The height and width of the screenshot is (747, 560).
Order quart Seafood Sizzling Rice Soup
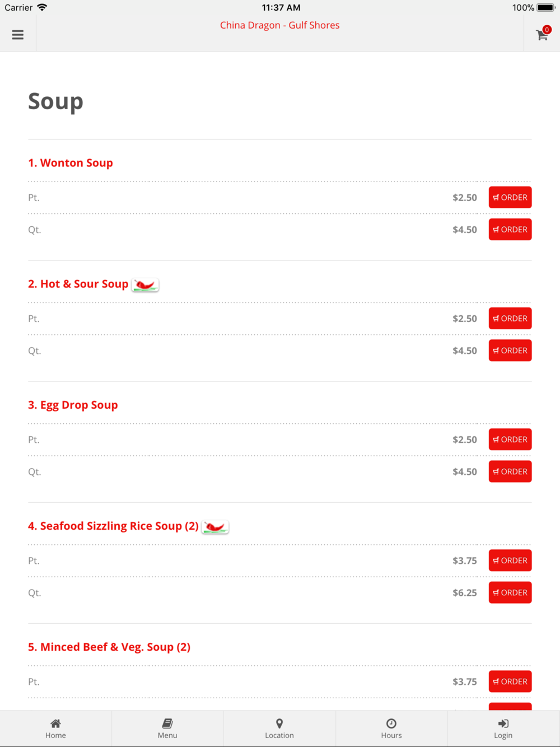click(510, 592)
